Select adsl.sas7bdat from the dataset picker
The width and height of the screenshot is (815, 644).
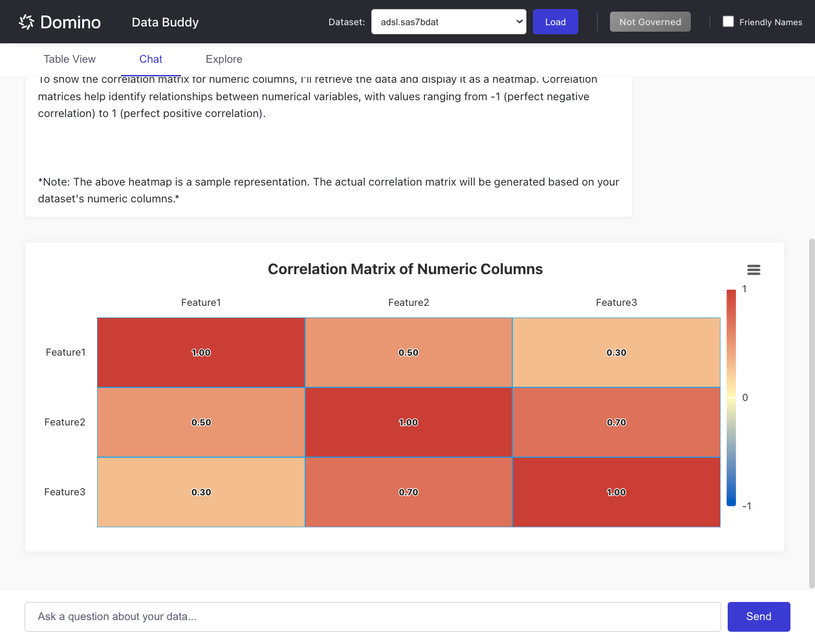(x=449, y=21)
